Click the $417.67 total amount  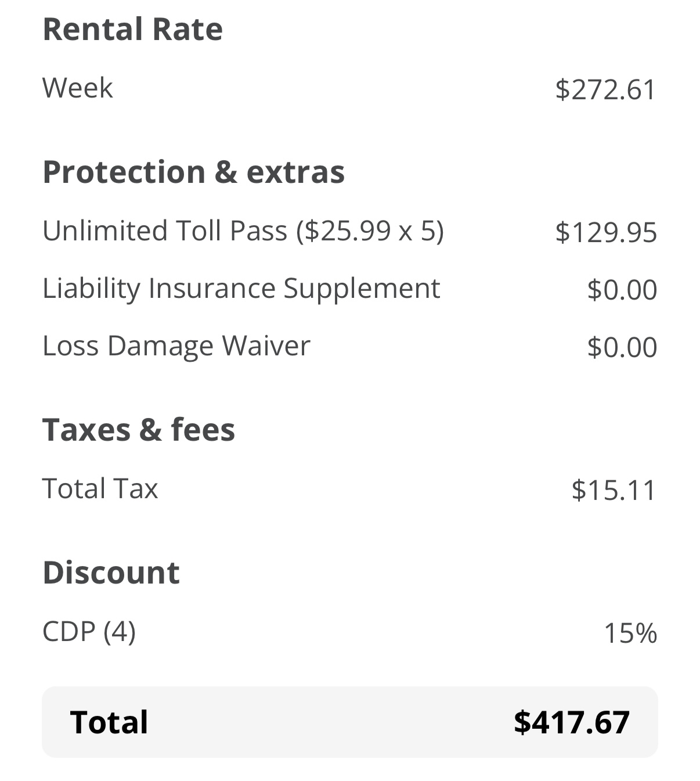pos(572,722)
